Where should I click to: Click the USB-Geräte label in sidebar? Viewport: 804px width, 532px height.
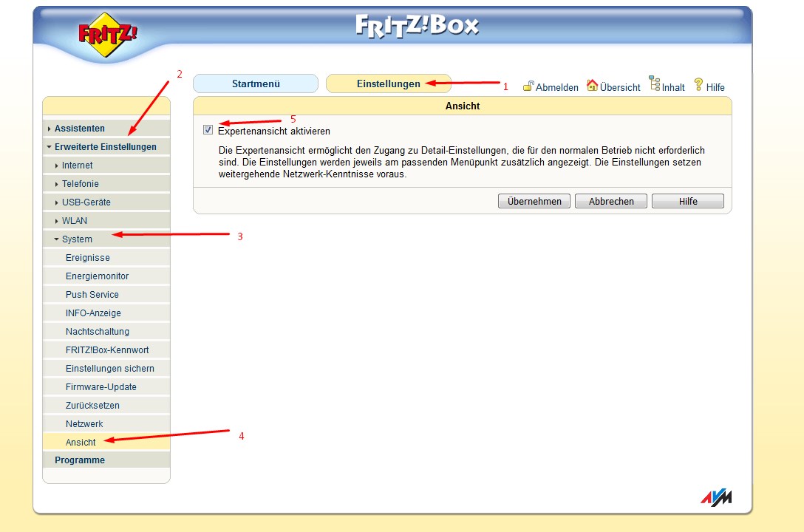coord(86,202)
